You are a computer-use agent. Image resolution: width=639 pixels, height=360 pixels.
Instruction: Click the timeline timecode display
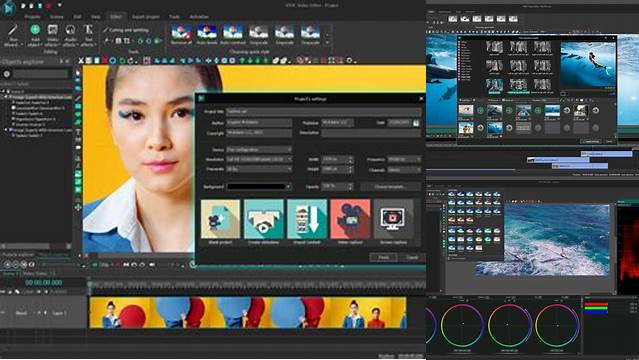[44, 282]
